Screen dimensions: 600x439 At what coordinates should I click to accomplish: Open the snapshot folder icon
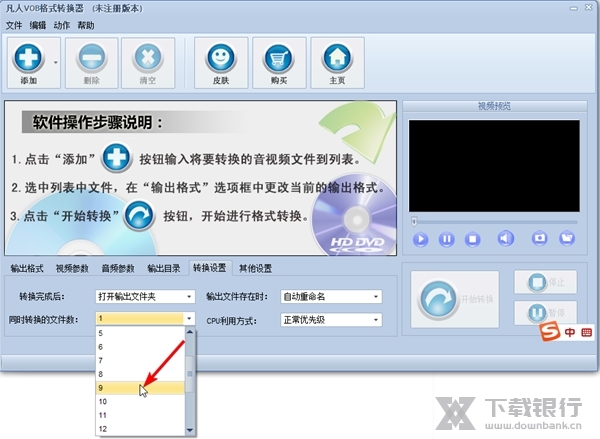coord(567,238)
